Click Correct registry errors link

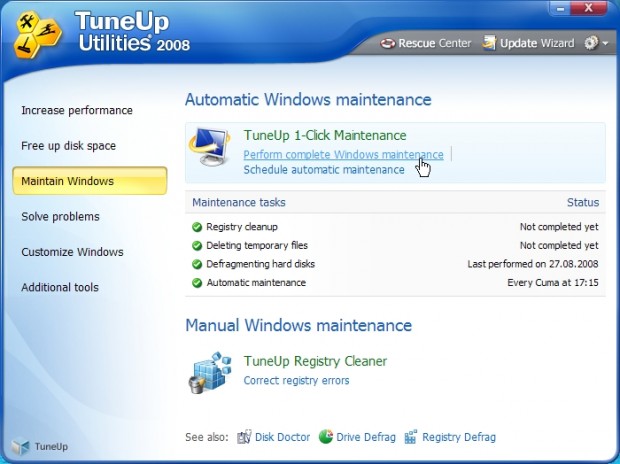pyautogui.click(x=297, y=381)
